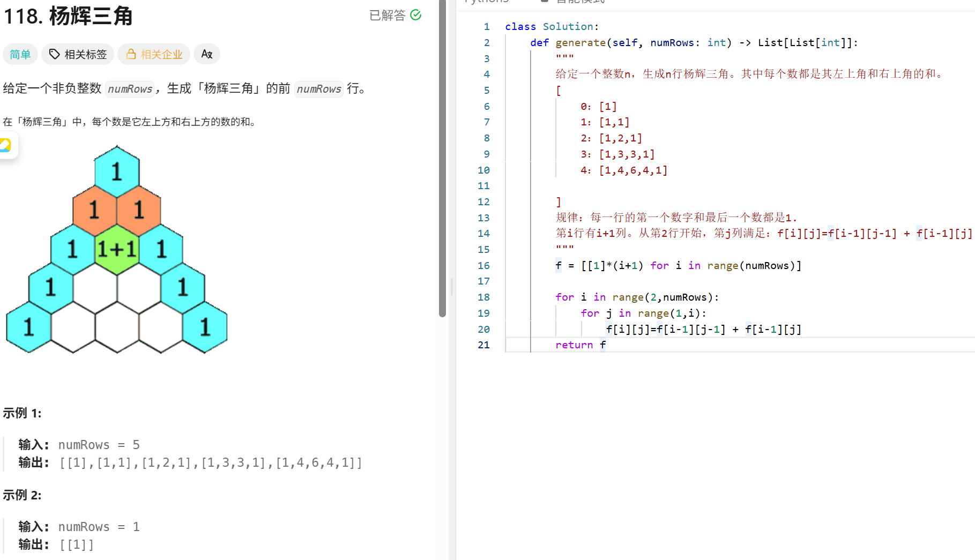Click the 已解答 solved status indicator
975x560 pixels.
[x=395, y=15]
